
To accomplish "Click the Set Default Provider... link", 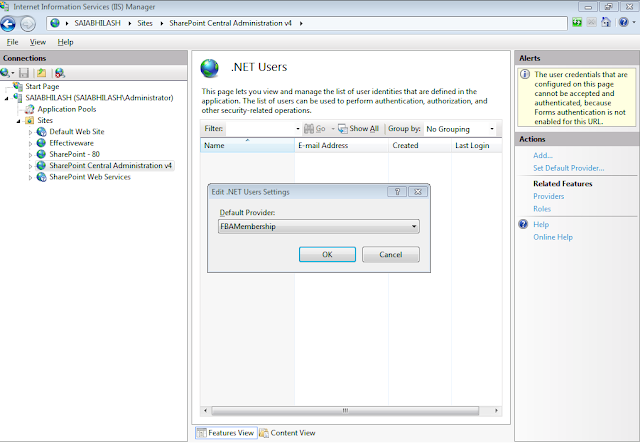I will [569, 168].
